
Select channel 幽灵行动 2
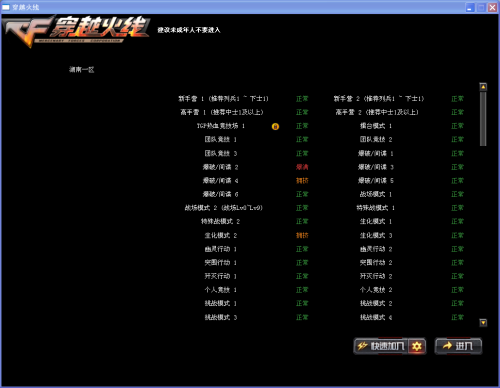point(376,249)
